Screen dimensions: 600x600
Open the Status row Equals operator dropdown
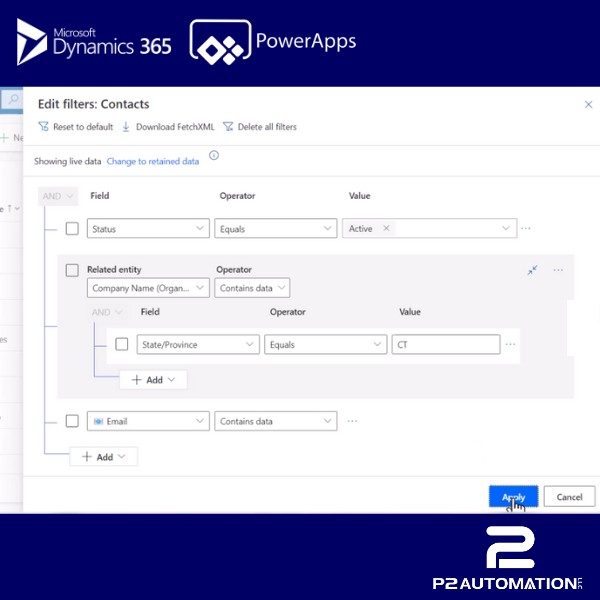[x=276, y=228]
